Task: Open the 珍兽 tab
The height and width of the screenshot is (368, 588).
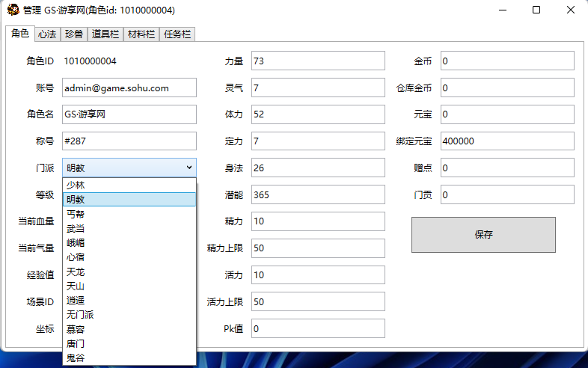Action: coord(74,34)
